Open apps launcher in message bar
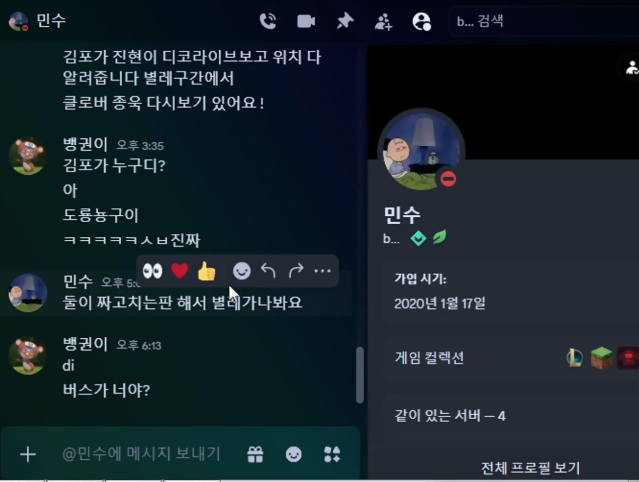The image size is (639, 482). point(332,454)
